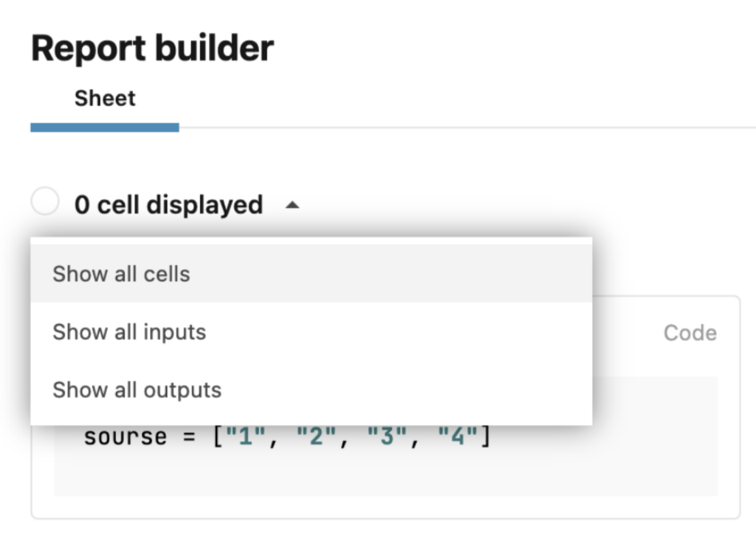This screenshot has width=756, height=538.
Task: Place cursor on the "sourse" variable name
Action: coord(125,437)
